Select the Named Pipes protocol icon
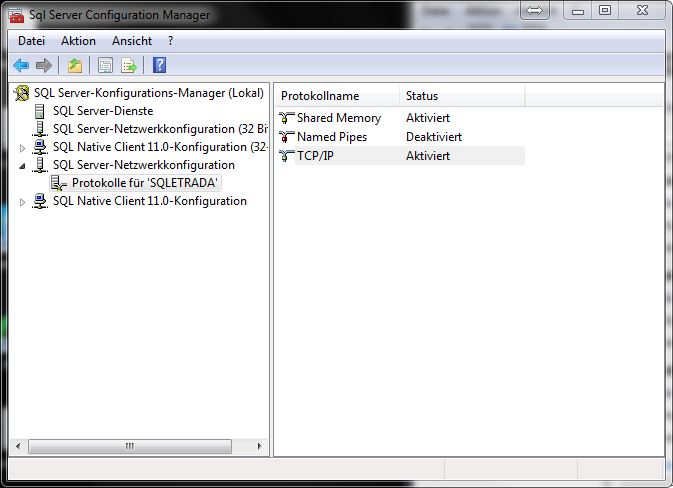The width and height of the screenshot is (673, 488). click(x=288, y=137)
